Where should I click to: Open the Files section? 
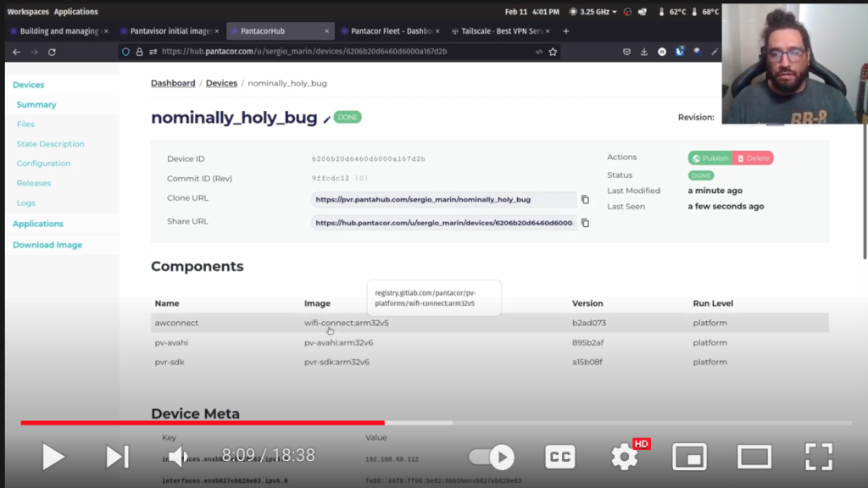coord(25,124)
